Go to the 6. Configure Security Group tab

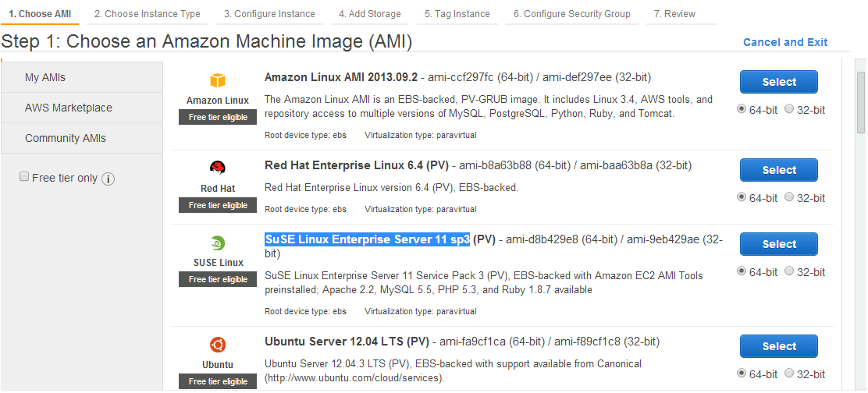tap(572, 14)
